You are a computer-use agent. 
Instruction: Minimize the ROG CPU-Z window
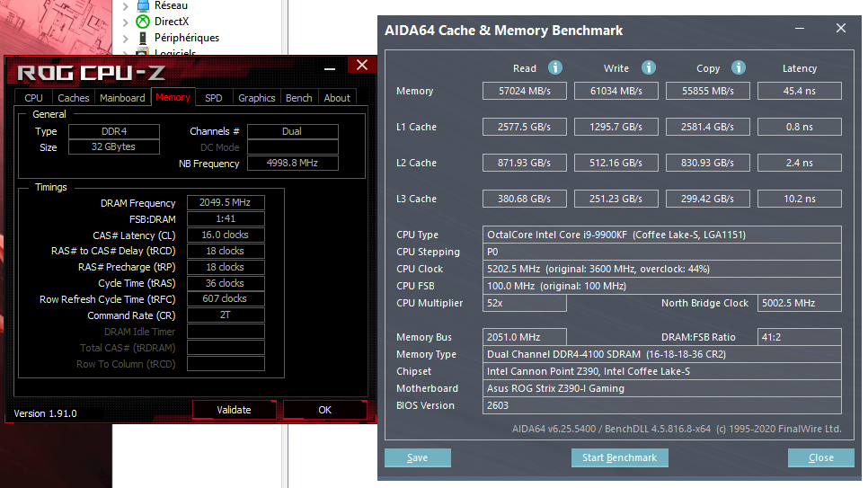pyautogui.click(x=330, y=67)
